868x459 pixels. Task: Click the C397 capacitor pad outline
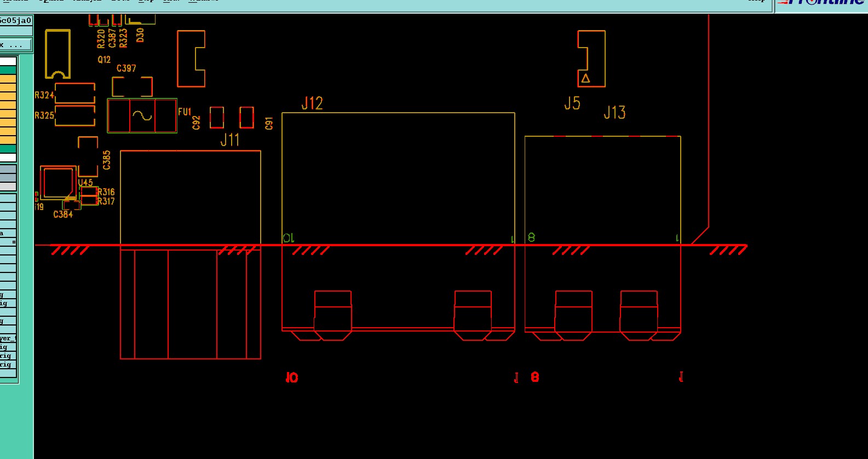point(132,86)
